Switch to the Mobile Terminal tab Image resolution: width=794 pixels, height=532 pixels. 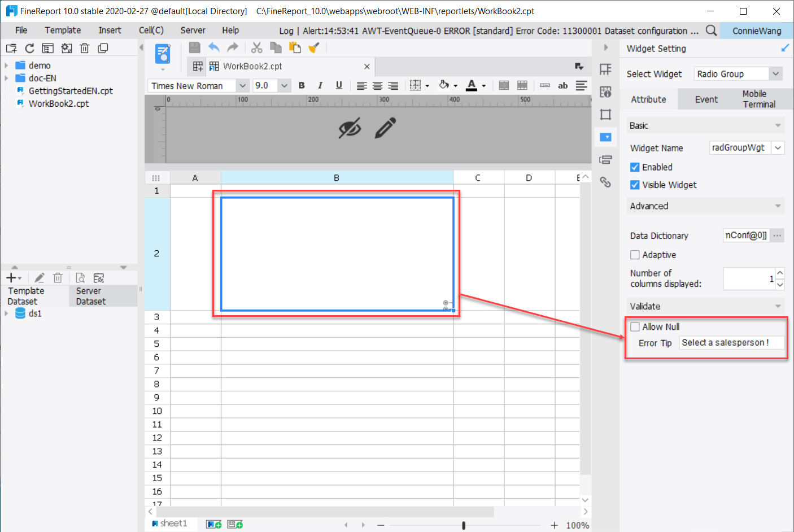759,99
